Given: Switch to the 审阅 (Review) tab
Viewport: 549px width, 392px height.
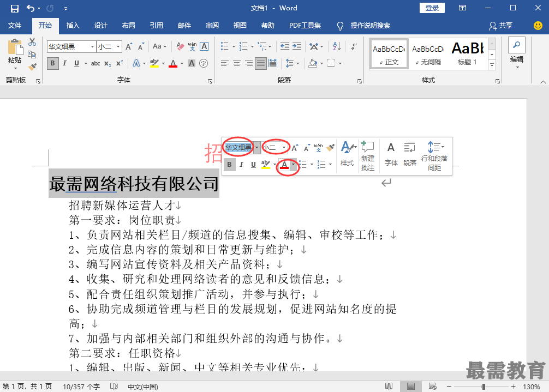Looking at the screenshot, I should (212, 26).
